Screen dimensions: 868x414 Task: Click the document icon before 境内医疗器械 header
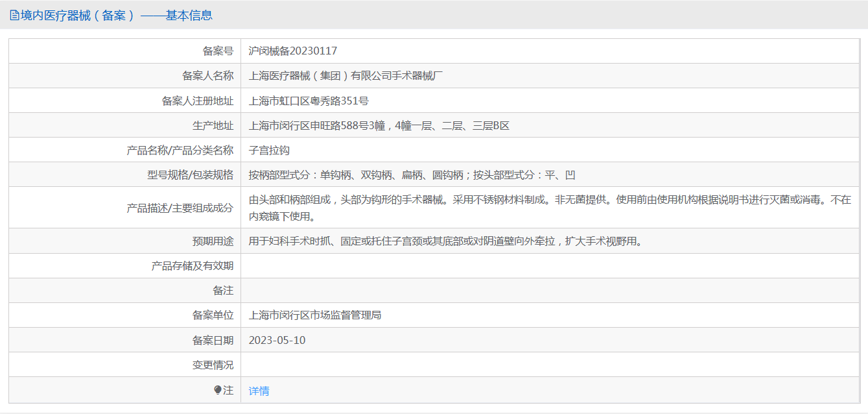[14, 16]
